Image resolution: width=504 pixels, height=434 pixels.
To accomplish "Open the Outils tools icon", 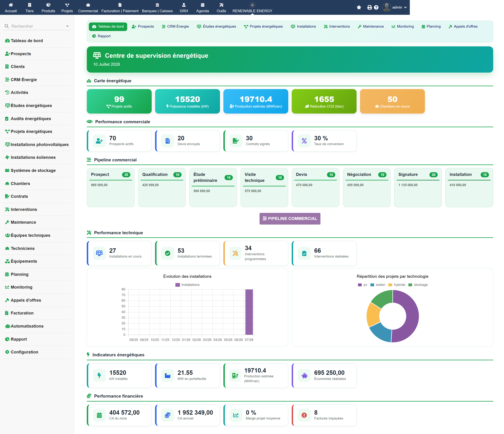I will point(221,5).
